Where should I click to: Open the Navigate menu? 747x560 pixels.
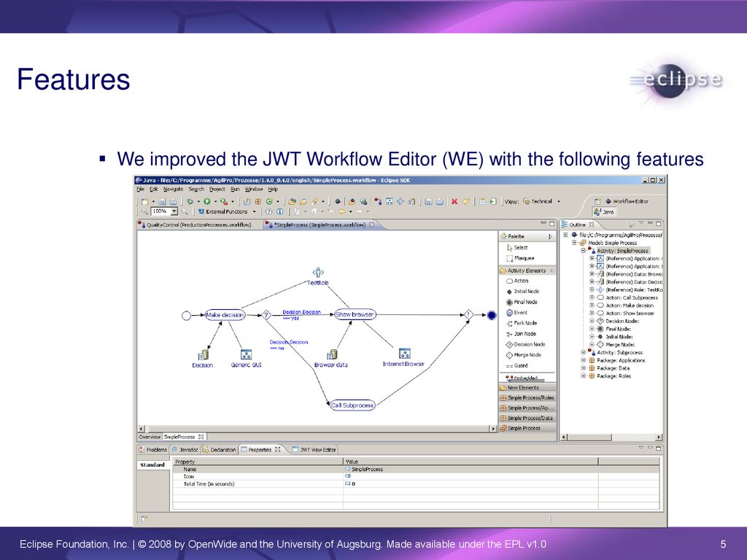pyautogui.click(x=174, y=189)
